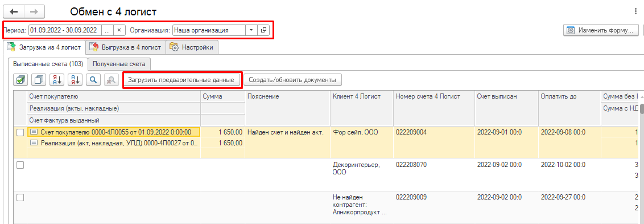Click Создать/обновить документы button

(293, 80)
